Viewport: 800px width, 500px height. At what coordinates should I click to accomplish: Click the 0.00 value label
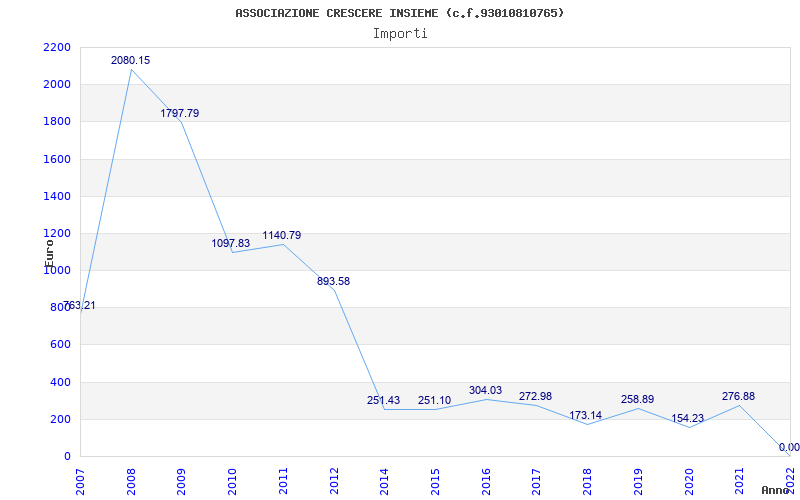[x=789, y=447]
